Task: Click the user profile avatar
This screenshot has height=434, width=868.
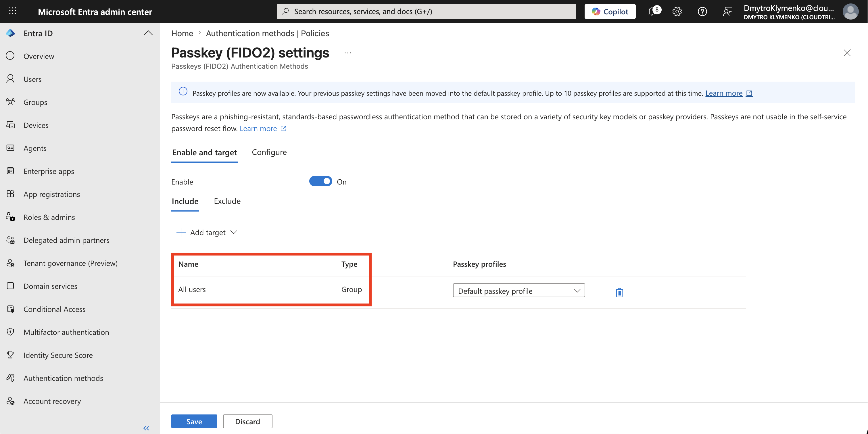Action: point(850,11)
